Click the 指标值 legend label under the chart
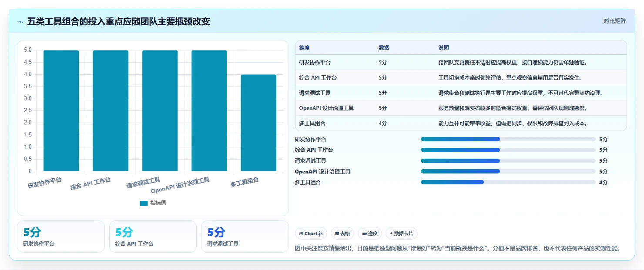 pyautogui.click(x=158, y=203)
